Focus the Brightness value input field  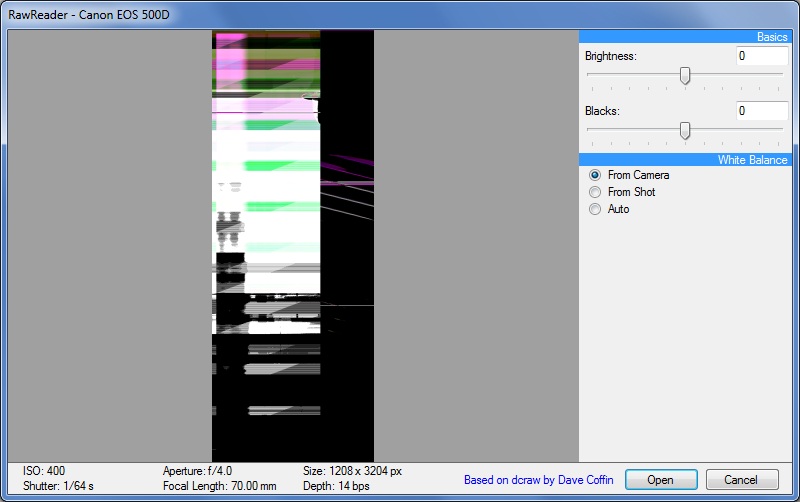tap(762, 56)
